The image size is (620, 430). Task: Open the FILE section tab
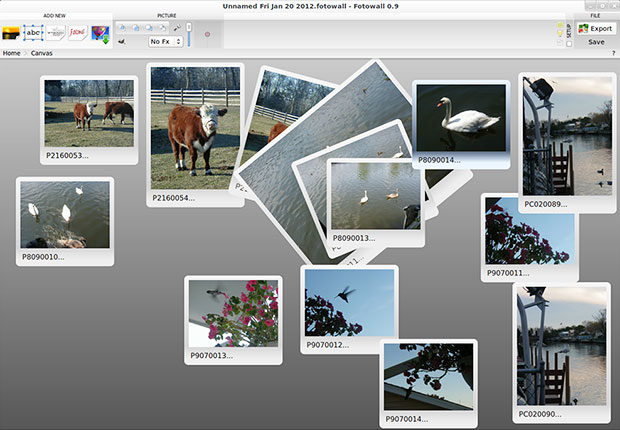(x=595, y=16)
